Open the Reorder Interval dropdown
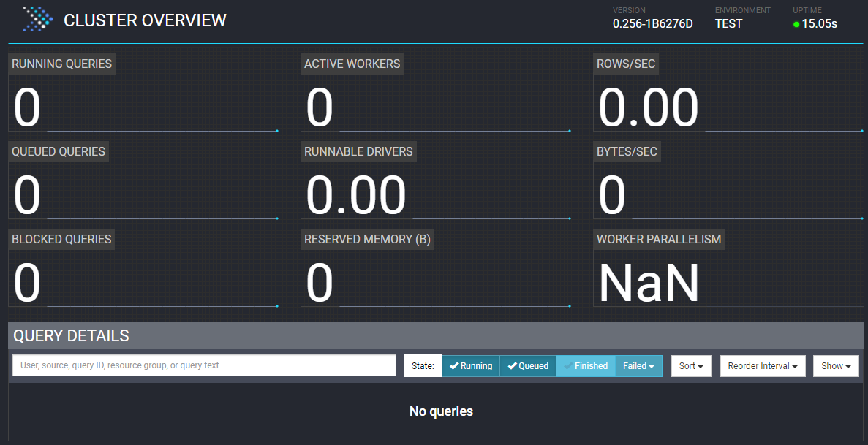The image size is (868, 445). (x=762, y=366)
